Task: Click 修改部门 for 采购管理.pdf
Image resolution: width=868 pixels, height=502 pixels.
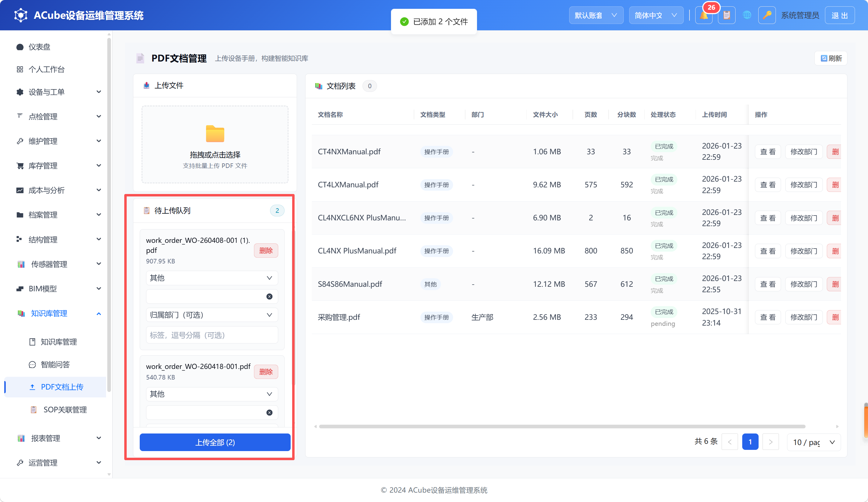Action: point(803,317)
